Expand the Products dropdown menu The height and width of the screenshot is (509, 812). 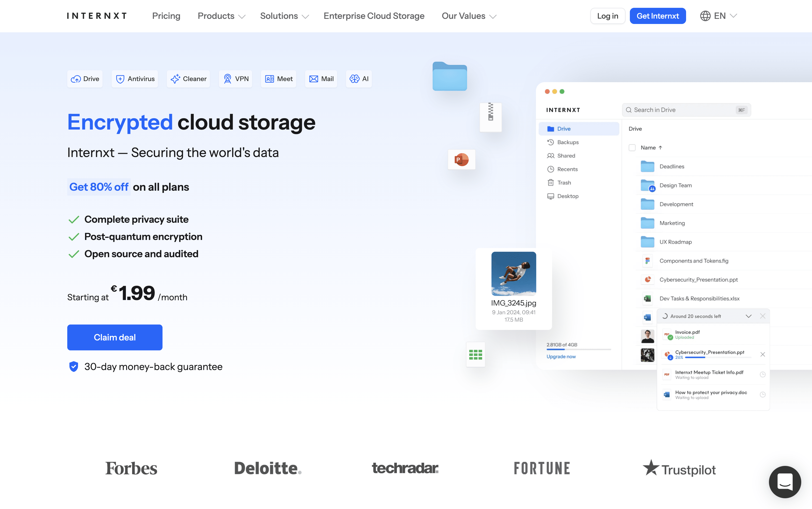tap(221, 16)
